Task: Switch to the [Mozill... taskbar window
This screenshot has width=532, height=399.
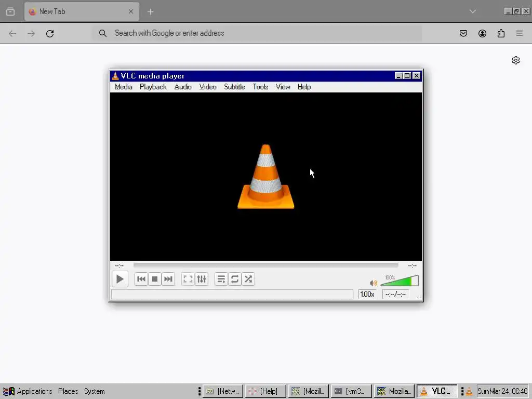Action: pos(309,391)
